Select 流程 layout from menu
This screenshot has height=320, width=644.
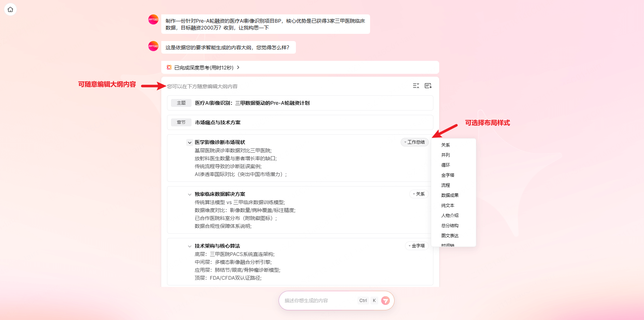446,185
